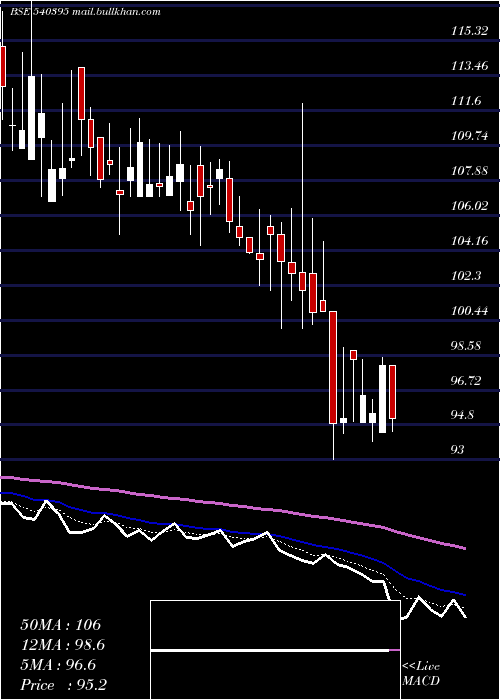Click the 96.72 price axis label
Screen dimensions: 500x700
click(x=468, y=381)
